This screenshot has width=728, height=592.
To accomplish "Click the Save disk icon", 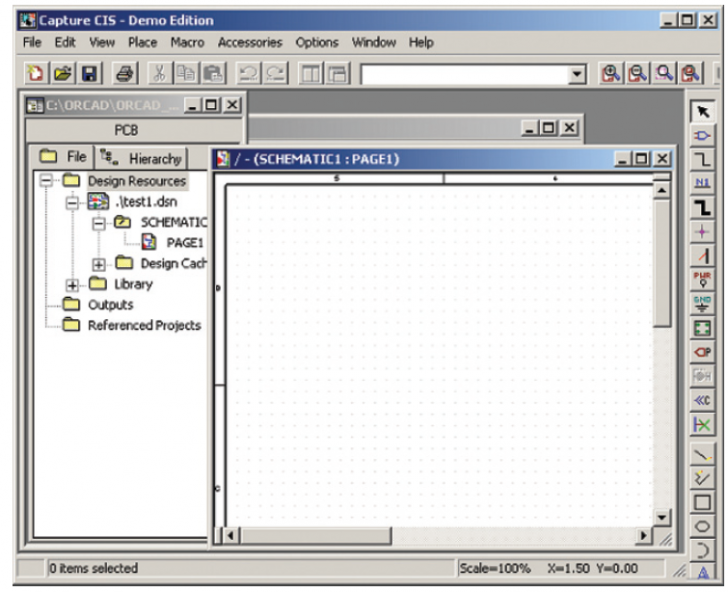I will [89, 75].
